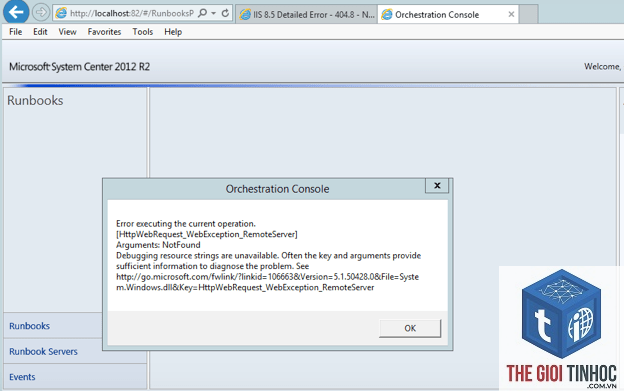Screen dimensions: 624x391
Task: Click the Welcome text in header
Action: point(602,66)
